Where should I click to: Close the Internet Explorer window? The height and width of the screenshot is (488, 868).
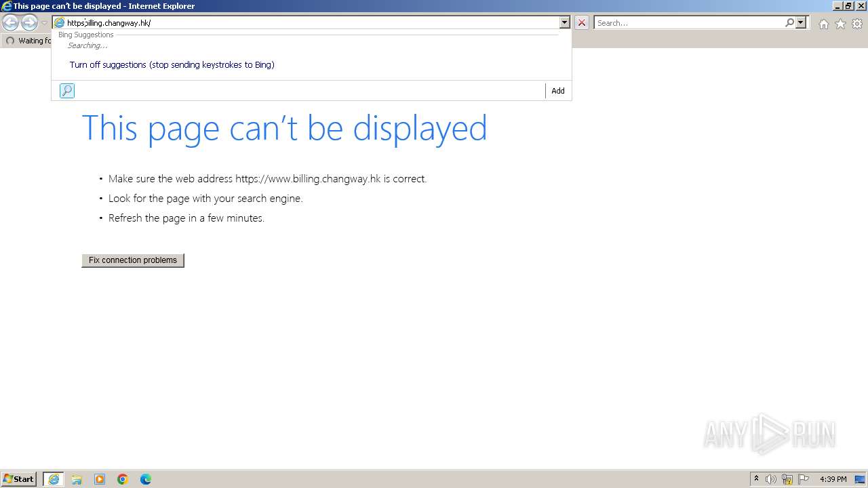861,6
